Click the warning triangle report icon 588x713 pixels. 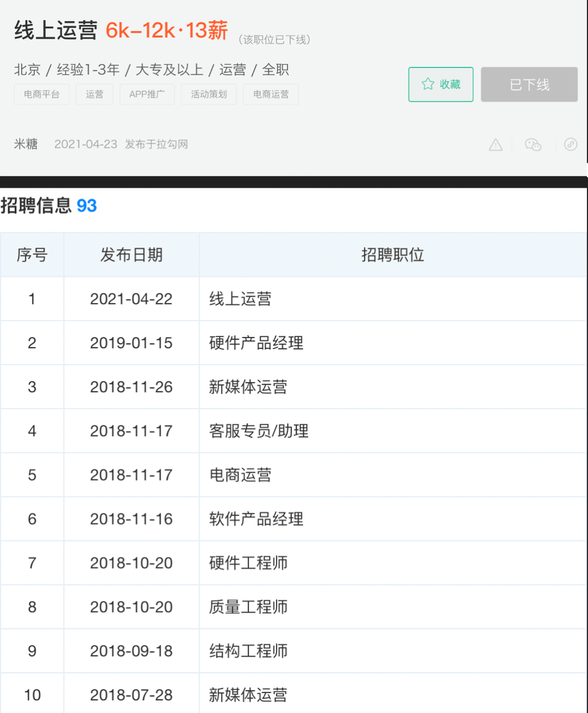[495, 145]
